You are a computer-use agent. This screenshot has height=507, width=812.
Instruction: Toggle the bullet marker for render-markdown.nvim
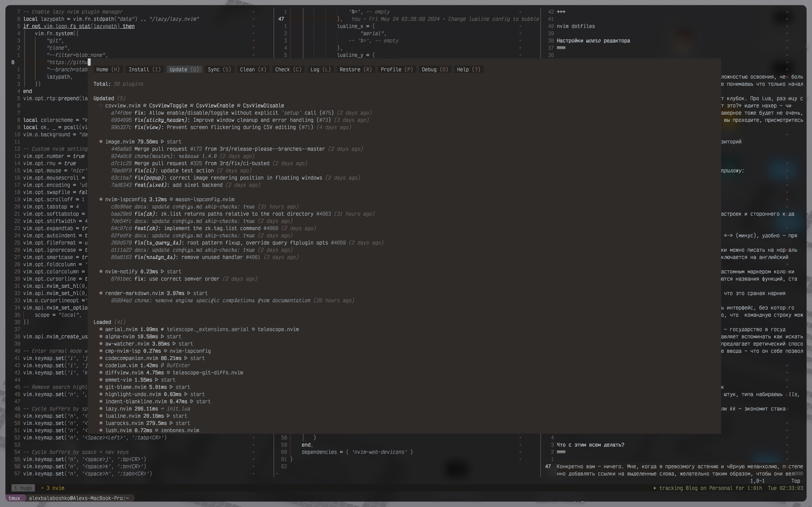click(x=101, y=293)
